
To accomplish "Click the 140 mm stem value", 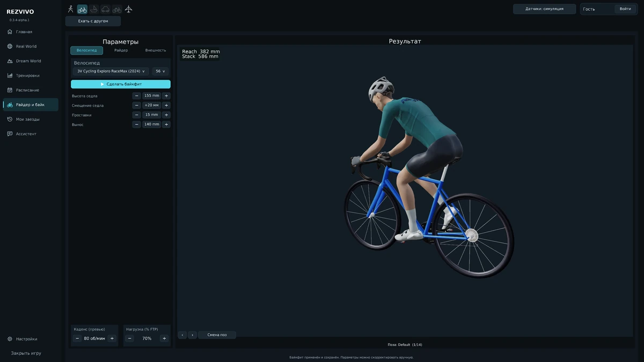I will 151,124.
